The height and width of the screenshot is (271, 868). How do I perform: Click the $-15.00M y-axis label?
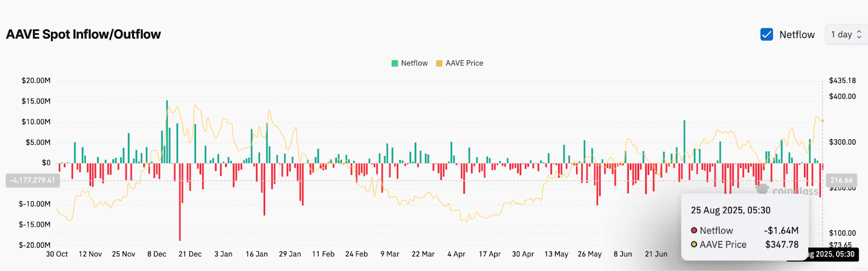coord(34,225)
